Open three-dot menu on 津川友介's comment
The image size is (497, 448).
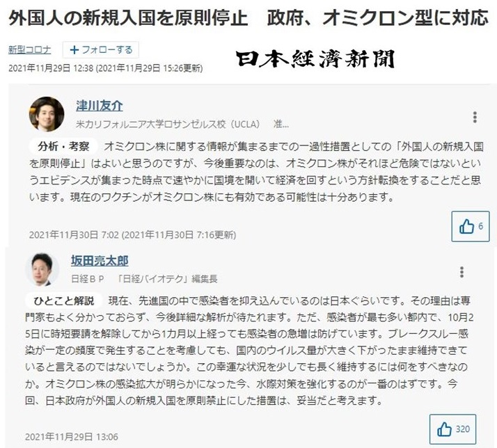(x=475, y=118)
